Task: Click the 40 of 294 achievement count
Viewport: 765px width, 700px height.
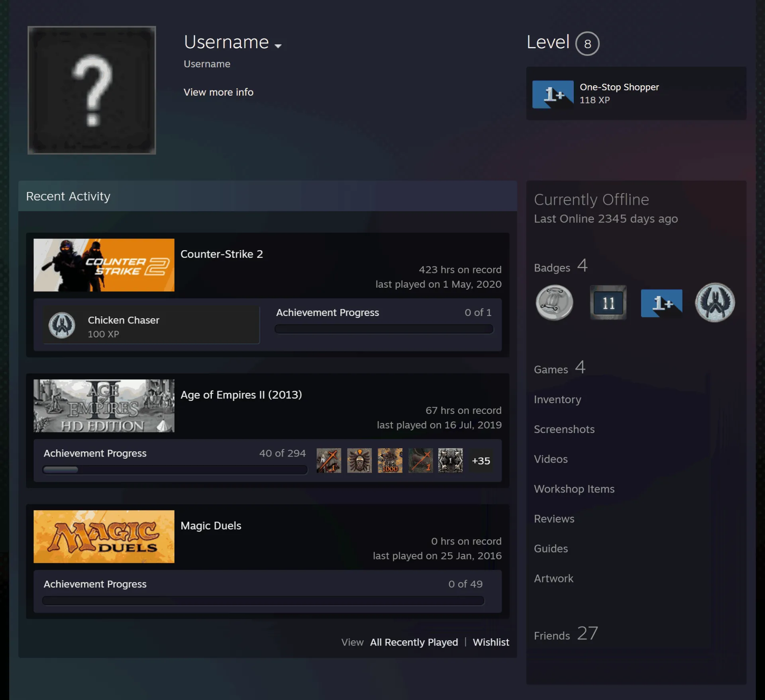Action: tap(282, 453)
